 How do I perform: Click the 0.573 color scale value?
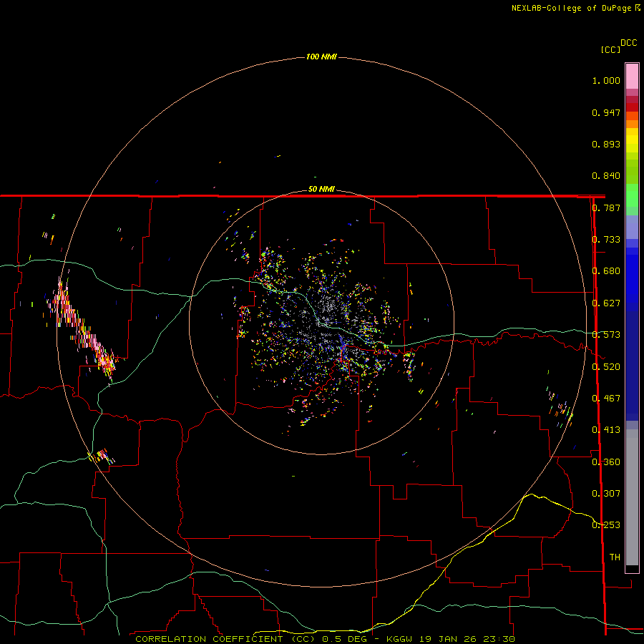(606, 335)
